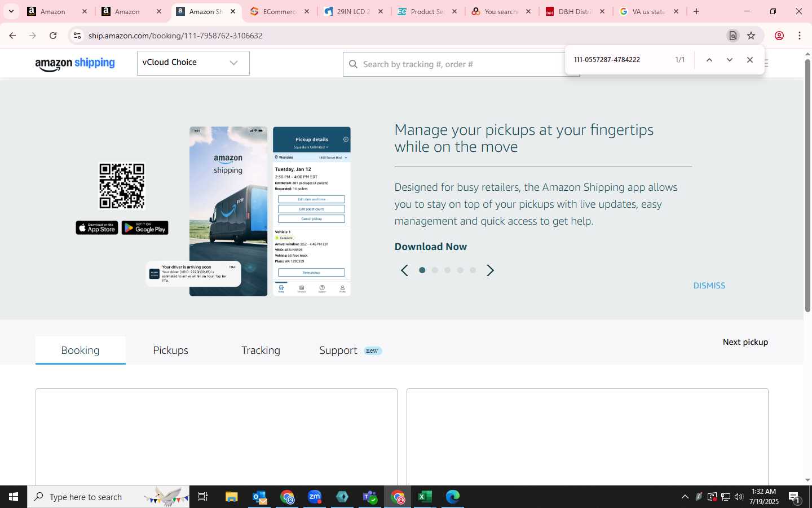Switch to 29IN LCD browser tab

click(x=354, y=11)
